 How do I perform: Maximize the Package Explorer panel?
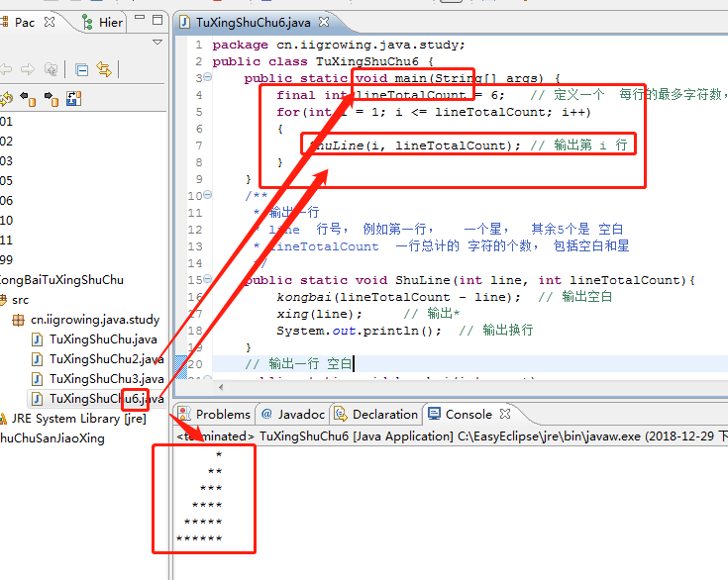tap(156, 21)
